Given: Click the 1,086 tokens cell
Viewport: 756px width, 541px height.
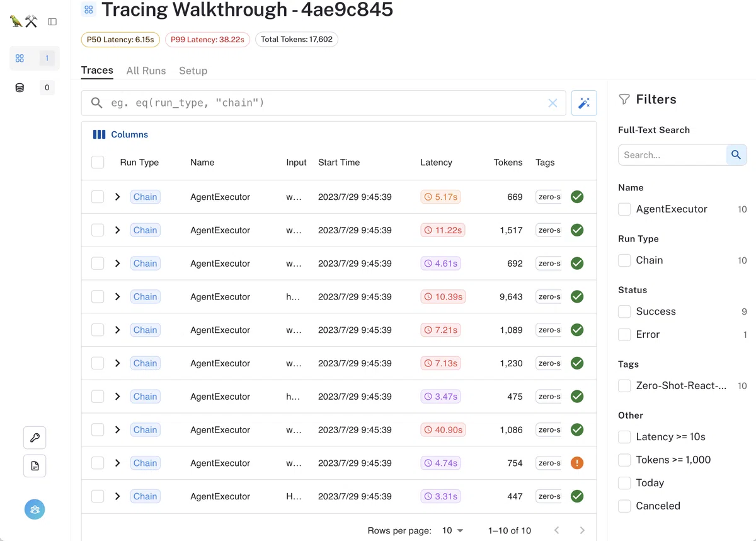Looking at the screenshot, I should click(511, 429).
